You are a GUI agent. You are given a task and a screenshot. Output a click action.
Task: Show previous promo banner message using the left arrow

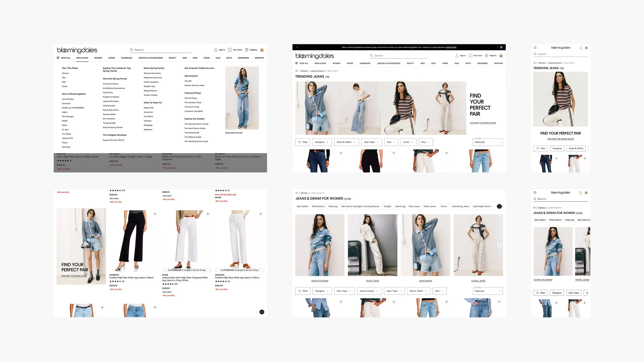click(x=297, y=47)
